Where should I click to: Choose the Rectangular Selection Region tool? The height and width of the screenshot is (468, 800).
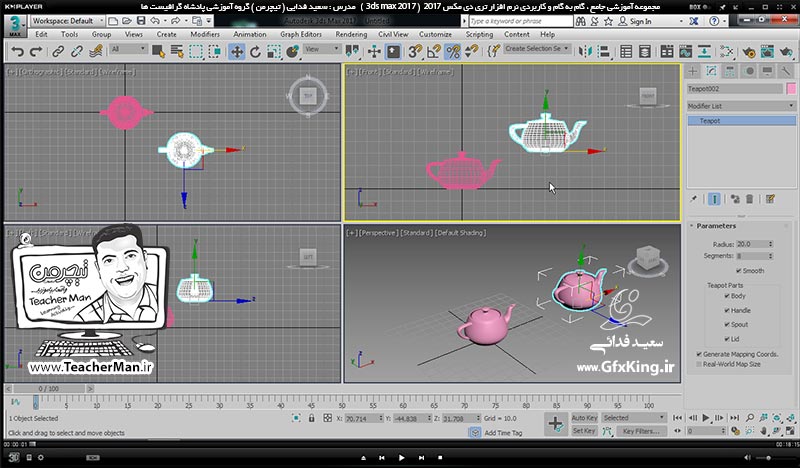[196, 52]
